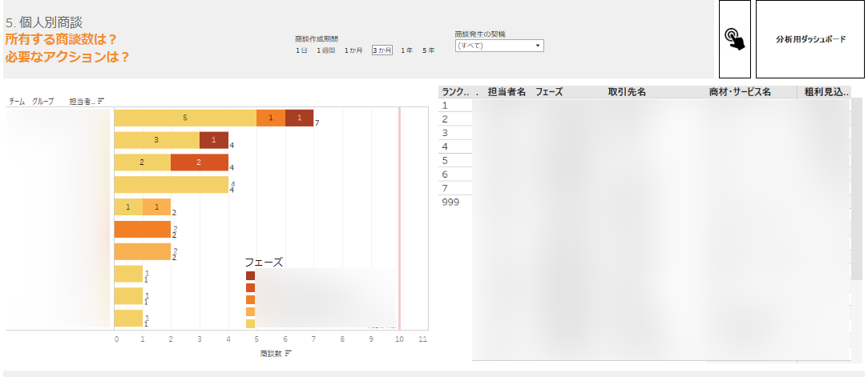The image size is (868, 377).
Task: Sort by the icon beside 担当者.. header
Action: (x=101, y=101)
